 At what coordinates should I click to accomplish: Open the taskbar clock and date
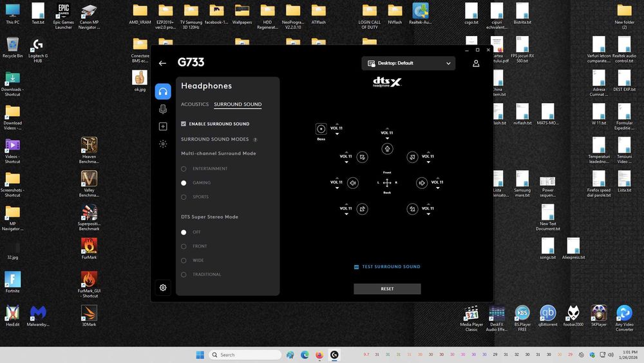click(628, 355)
